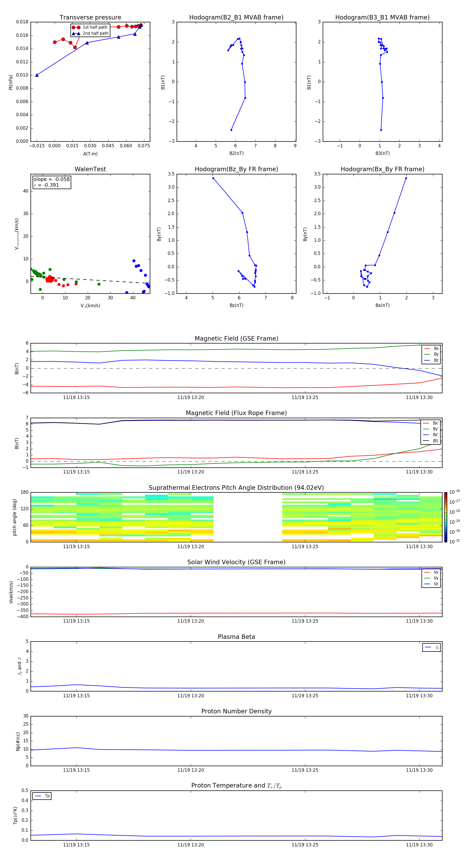Click the |B| legend entry in flux rope plot

[431, 441]
